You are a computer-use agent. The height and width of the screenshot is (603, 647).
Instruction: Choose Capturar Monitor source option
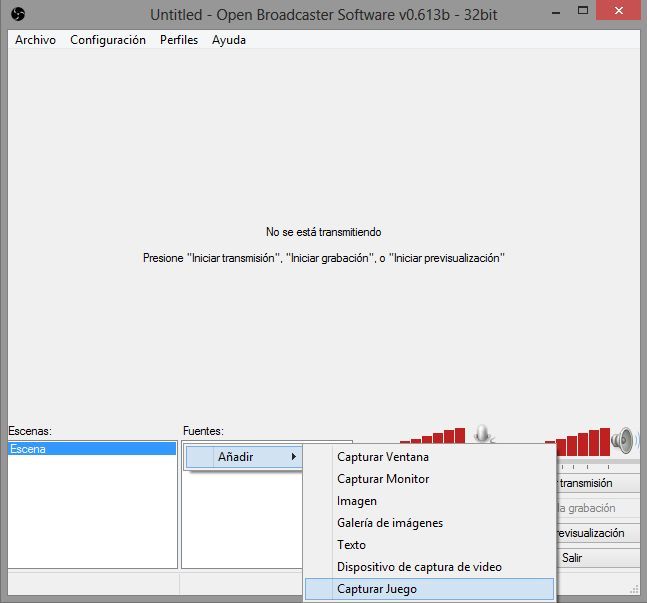point(429,479)
